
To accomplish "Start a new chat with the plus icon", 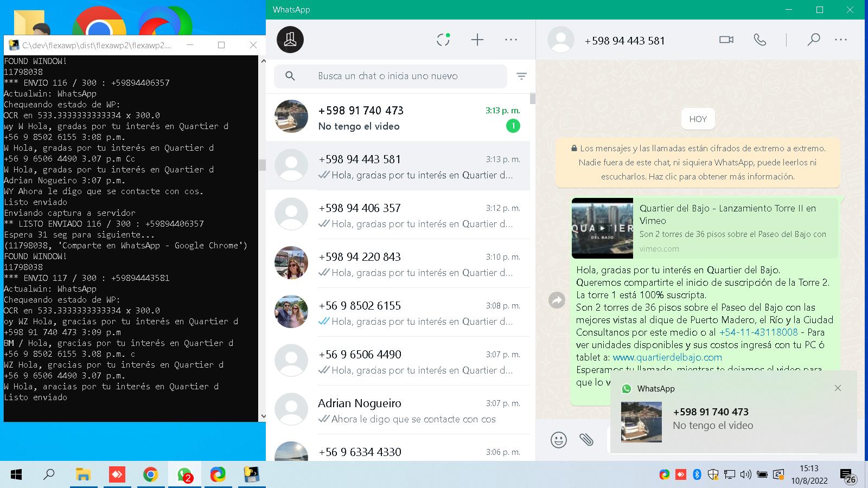I will (477, 40).
